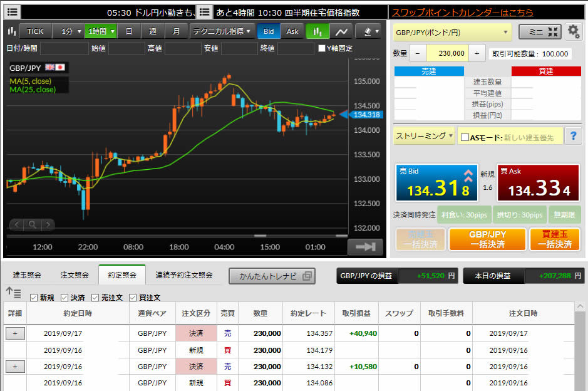Image resolution: width=588 pixels, height=391 pixels.
Task: Select candlestick chart display icon
Action: click(317, 31)
